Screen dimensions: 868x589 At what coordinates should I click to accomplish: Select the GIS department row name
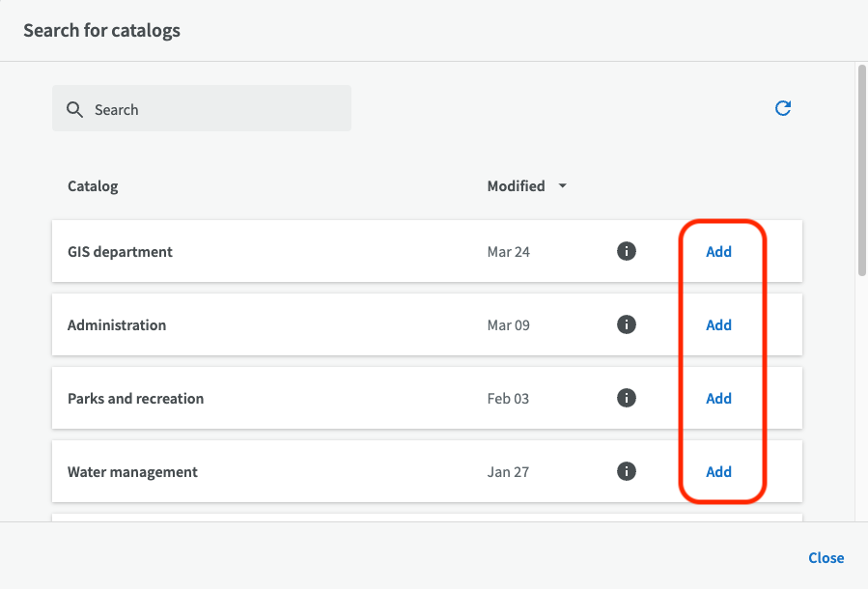[120, 252]
